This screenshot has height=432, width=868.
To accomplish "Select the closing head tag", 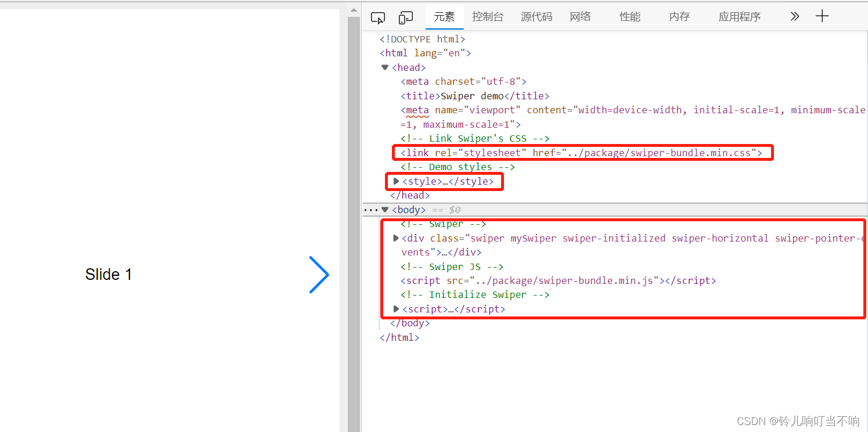I will (410, 195).
